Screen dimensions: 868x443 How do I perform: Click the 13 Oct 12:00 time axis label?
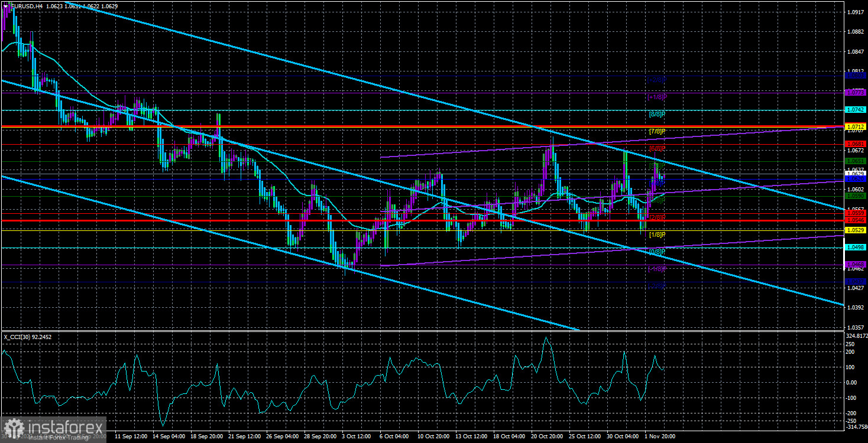pyautogui.click(x=472, y=437)
